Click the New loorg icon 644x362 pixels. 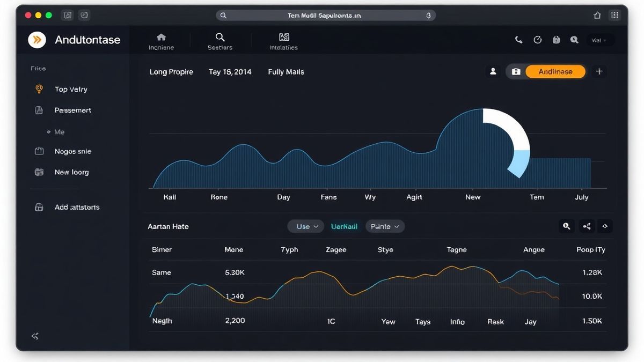click(x=39, y=172)
